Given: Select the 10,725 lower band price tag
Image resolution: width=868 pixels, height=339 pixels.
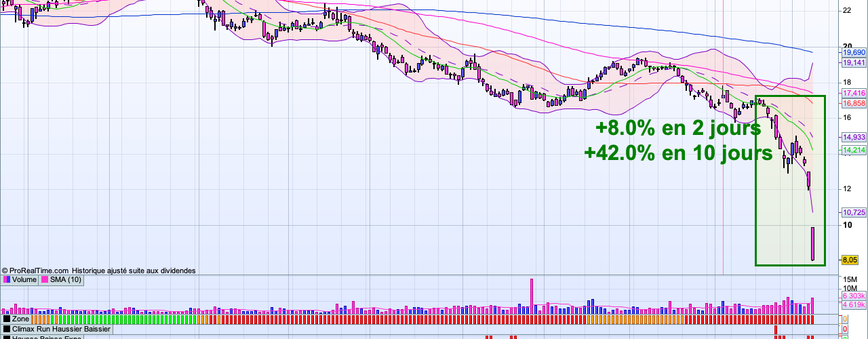Looking at the screenshot, I should tap(853, 212).
